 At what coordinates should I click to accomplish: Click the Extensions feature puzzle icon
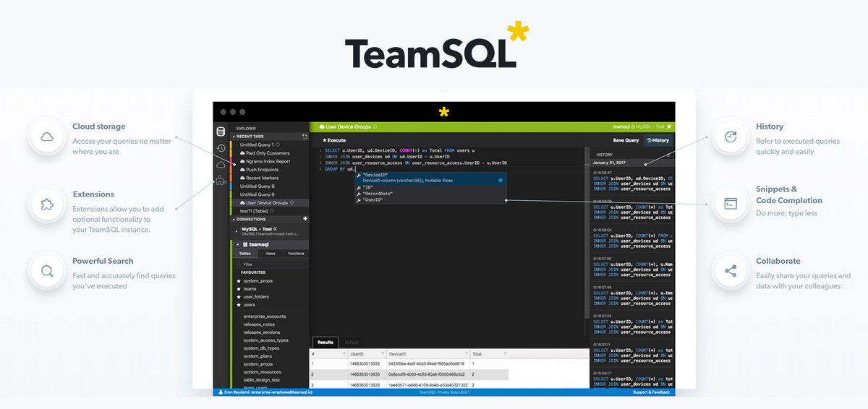point(47,204)
